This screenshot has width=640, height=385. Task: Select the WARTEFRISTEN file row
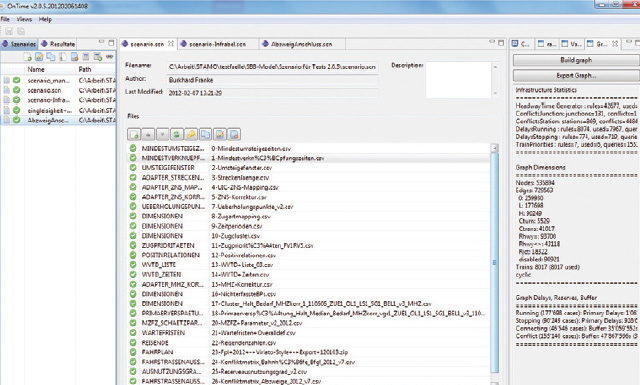pos(309,333)
